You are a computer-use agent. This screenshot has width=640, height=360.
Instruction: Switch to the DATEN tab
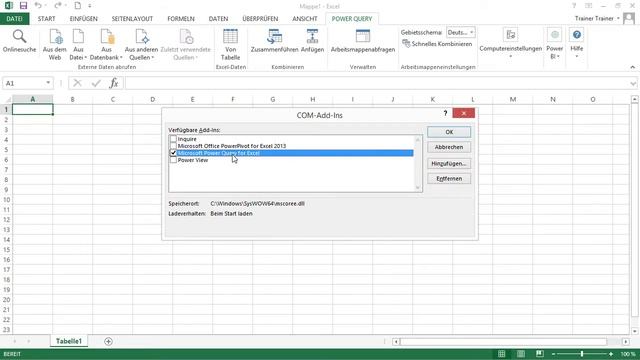pos(218,19)
